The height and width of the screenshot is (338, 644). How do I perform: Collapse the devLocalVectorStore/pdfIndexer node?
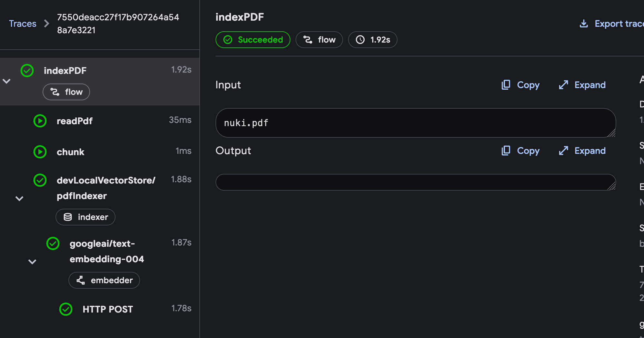tap(20, 198)
